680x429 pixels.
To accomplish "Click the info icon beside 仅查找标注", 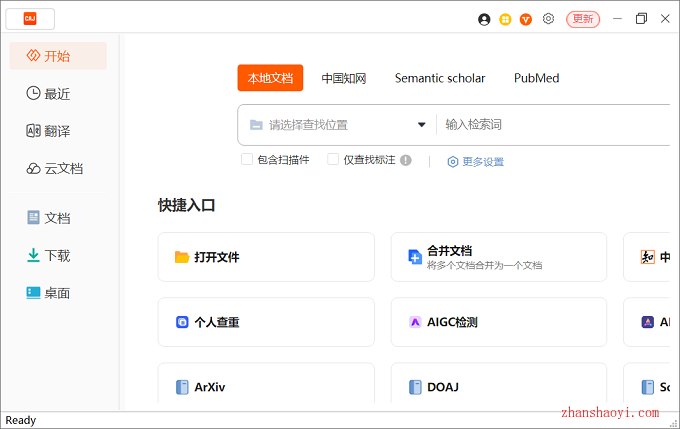I will (x=405, y=160).
